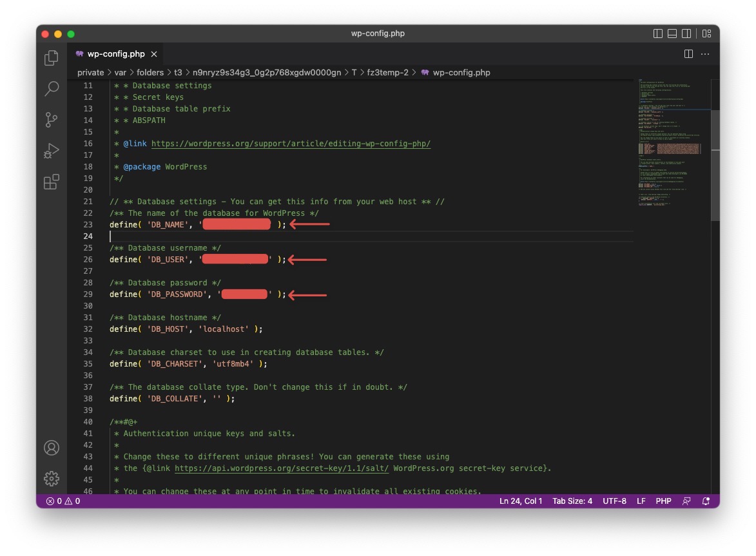The width and height of the screenshot is (756, 556).
Task: Click the window title wp-config.php
Action: point(378,34)
